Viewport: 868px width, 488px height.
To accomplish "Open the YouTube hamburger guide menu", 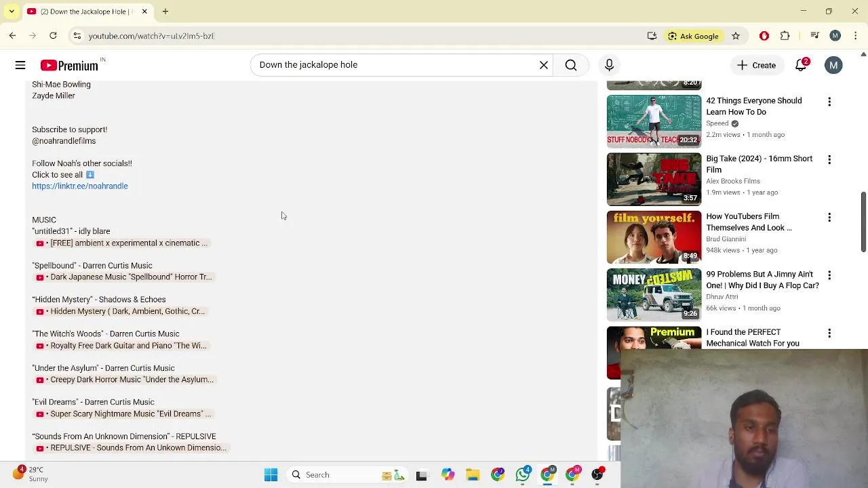I will [20, 65].
